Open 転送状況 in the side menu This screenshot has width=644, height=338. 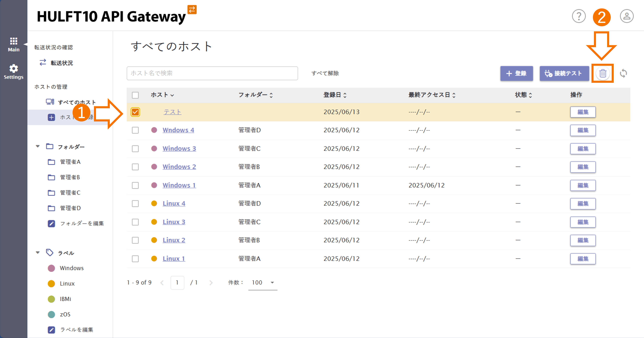pyautogui.click(x=61, y=63)
